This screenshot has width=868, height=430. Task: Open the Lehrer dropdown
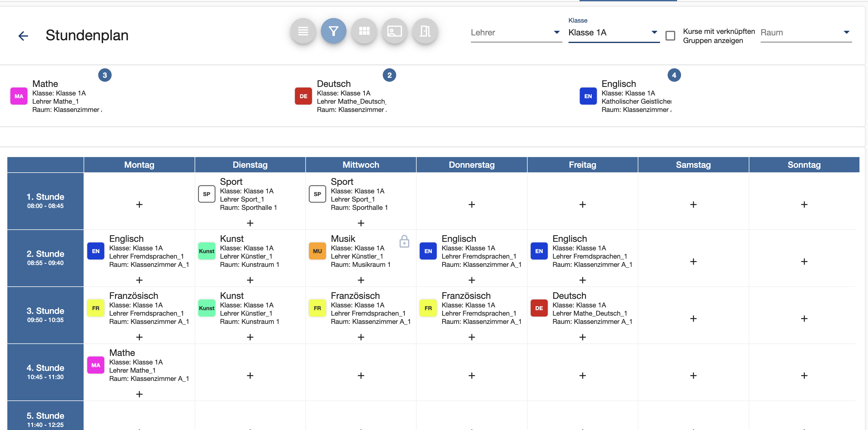coord(516,33)
